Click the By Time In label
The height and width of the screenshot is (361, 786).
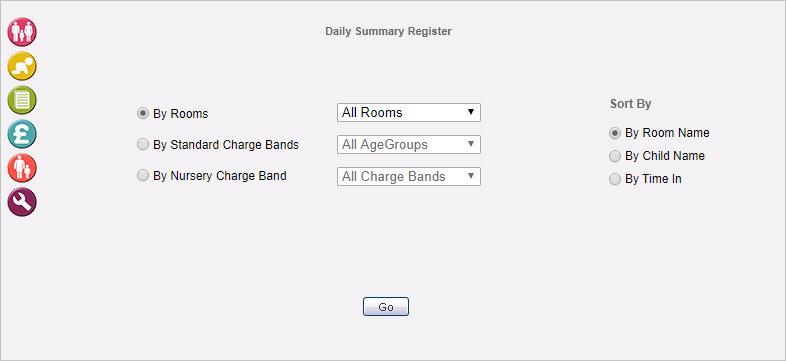coord(653,179)
